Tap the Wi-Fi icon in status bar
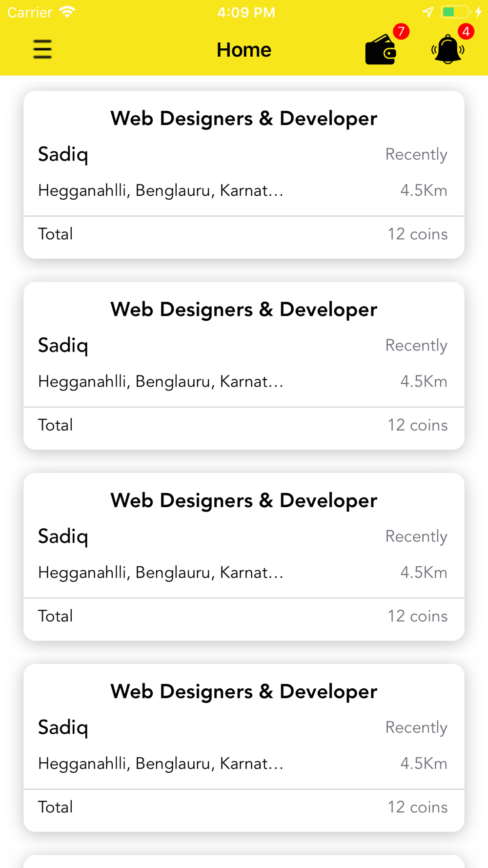The image size is (488, 868). click(x=67, y=12)
